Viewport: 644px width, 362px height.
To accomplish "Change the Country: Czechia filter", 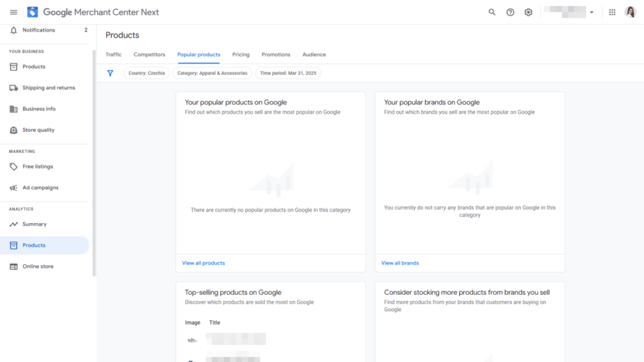I will point(147,73).
